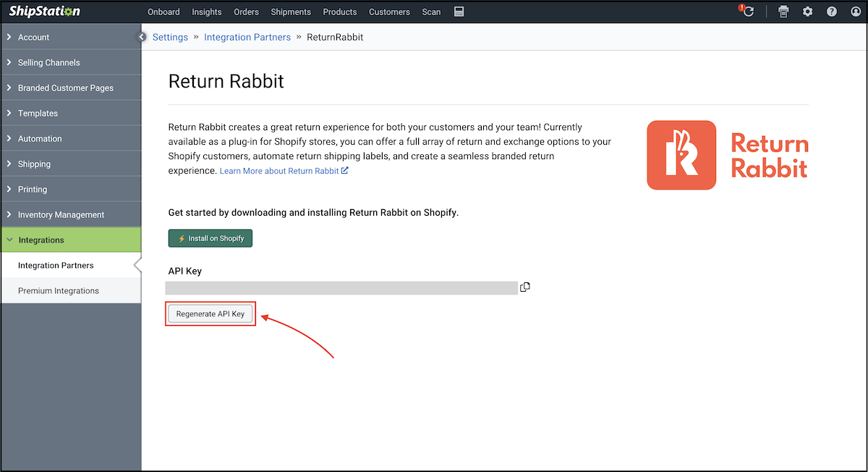Go to the Shipments tab
This screenshot has width=868, height=472.
(291, 12)
